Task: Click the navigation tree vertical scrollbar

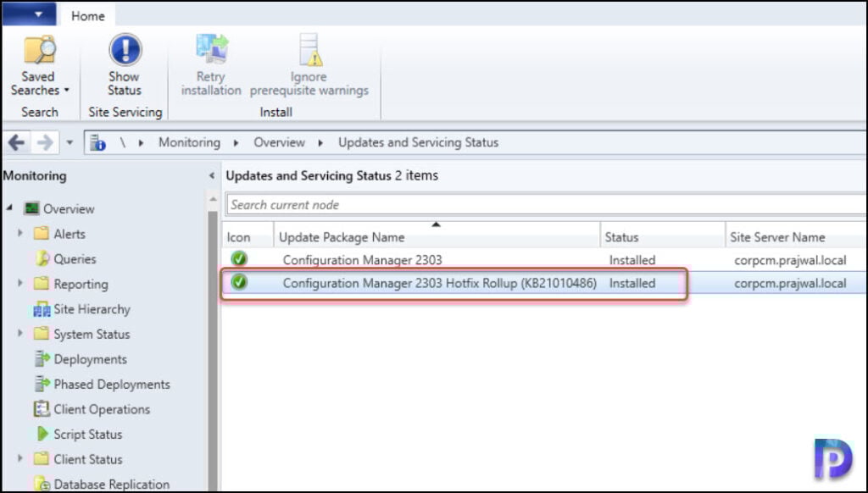Action: pyautogui.click(x=213, y=349)
